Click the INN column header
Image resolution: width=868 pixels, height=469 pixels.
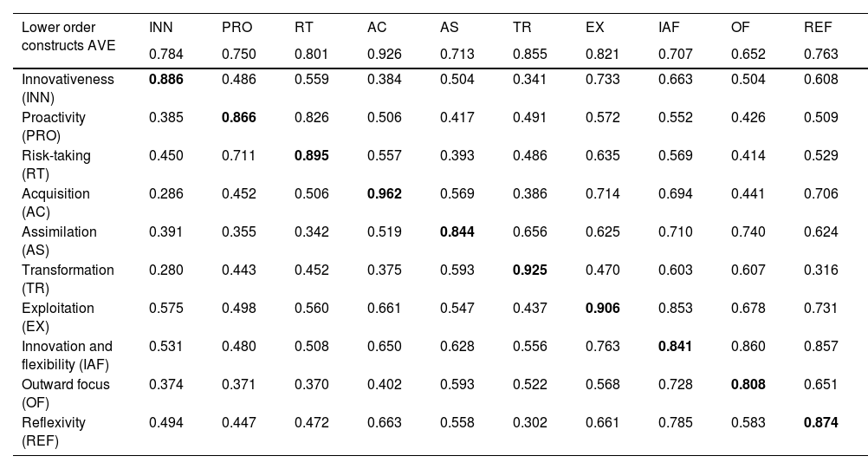tap(160, 27)
